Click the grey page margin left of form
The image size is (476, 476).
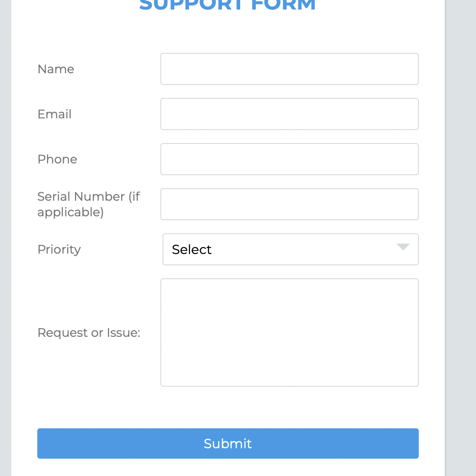pos(5,238)
